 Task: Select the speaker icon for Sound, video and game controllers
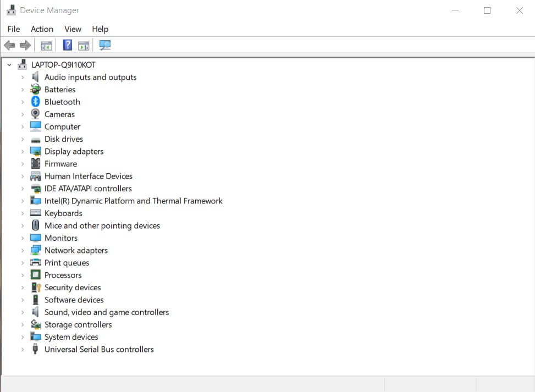[x=36, y=312]
